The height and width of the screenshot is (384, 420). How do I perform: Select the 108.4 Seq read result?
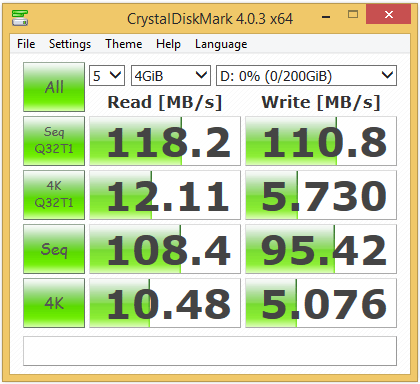[165, 249]
